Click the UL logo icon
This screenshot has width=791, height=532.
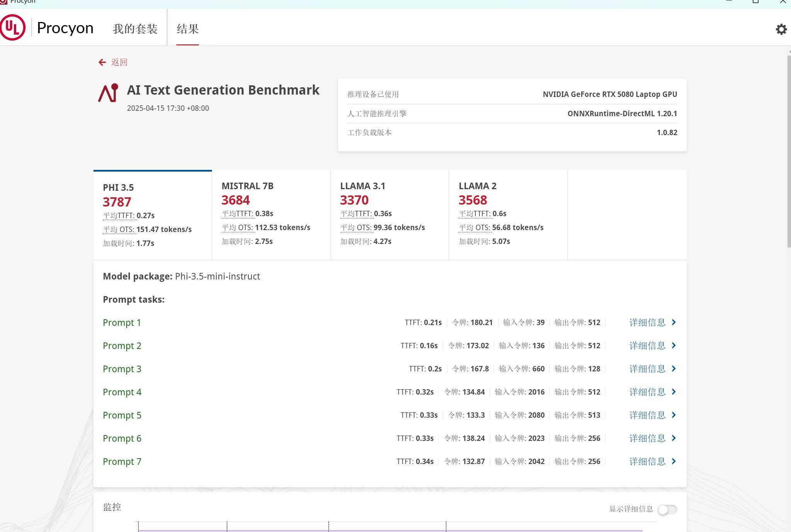(13, 27)
